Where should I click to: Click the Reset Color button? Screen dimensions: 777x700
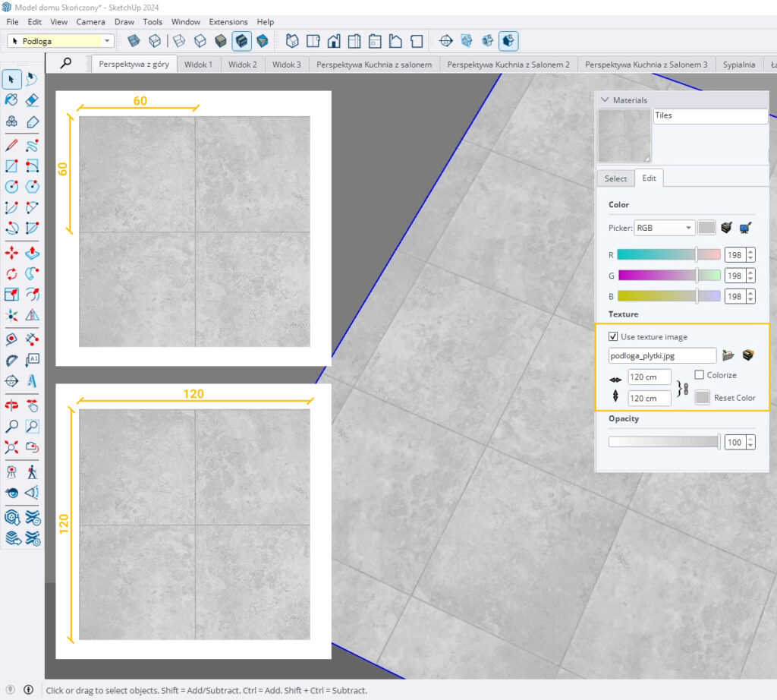[703, 398]
